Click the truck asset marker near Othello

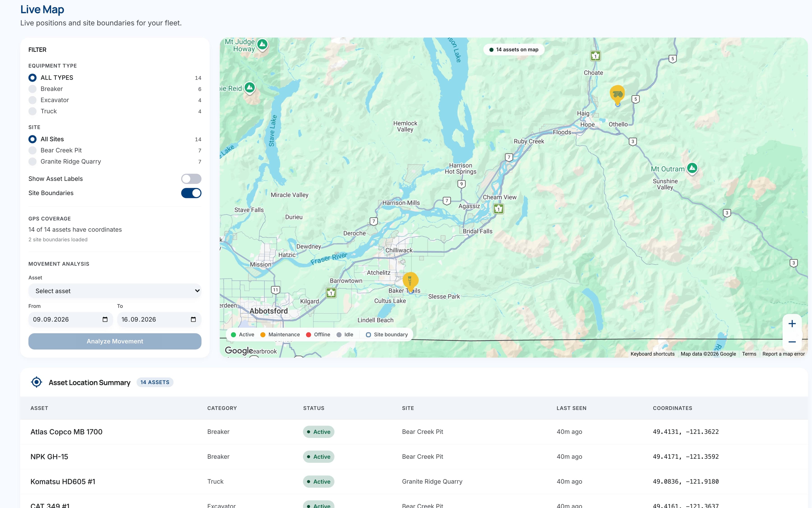tap(617, 94)
